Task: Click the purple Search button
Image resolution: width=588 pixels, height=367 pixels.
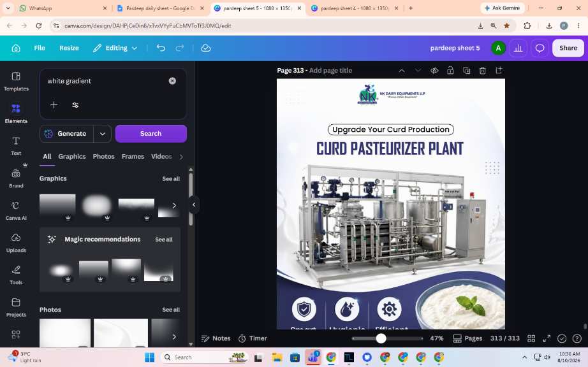Action: (151, 134)
